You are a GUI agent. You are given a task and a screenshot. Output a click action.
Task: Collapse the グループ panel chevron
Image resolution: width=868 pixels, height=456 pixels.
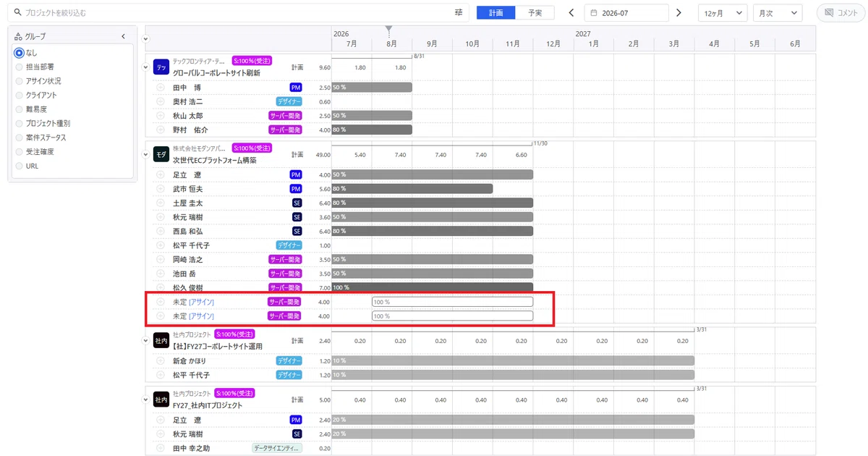[x=123, y=36]
